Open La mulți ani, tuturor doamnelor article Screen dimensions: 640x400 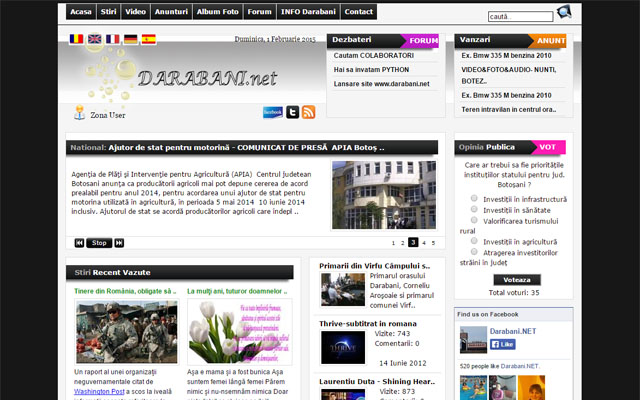click(x=237, y=291)
